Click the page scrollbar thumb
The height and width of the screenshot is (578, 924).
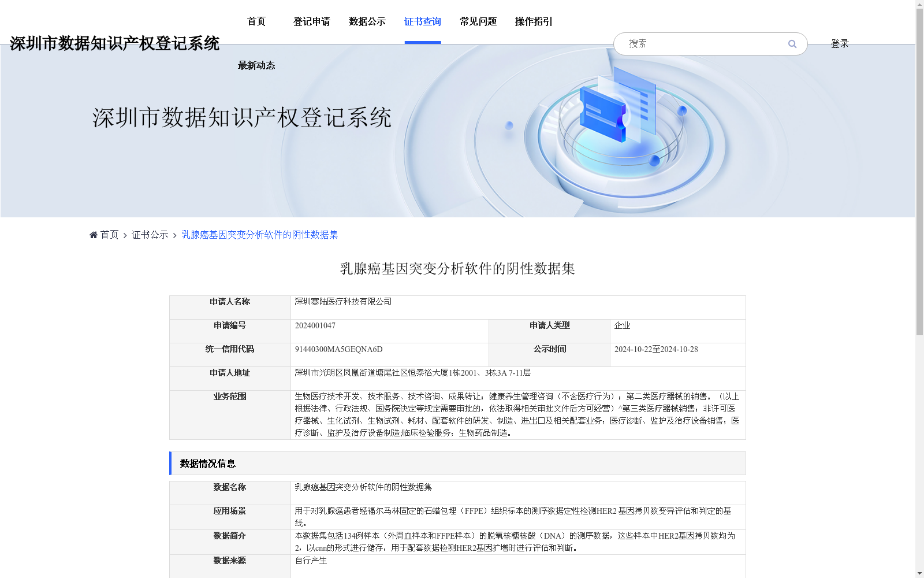click(919, 172)
